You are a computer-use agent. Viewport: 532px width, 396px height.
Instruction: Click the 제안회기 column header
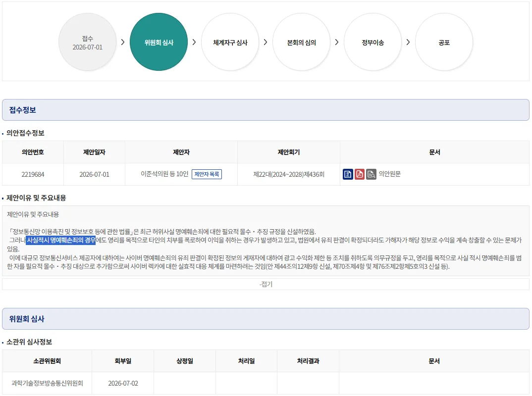(289, 152)
